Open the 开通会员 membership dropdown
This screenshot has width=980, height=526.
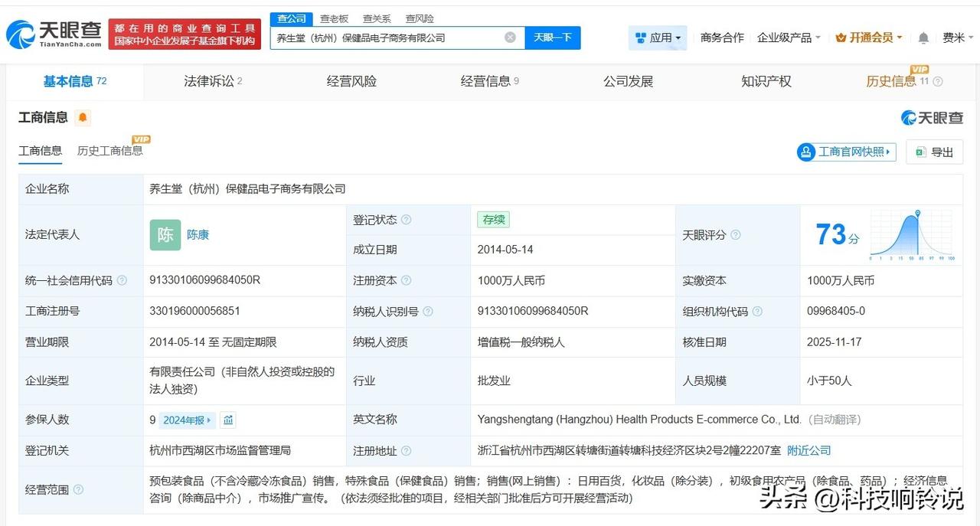coord(869,38)
